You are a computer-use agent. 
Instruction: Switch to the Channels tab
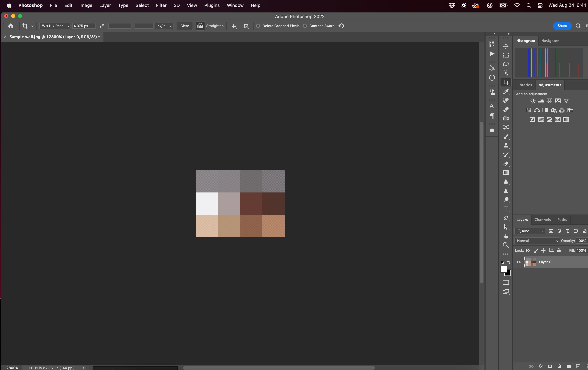(542, 220)
